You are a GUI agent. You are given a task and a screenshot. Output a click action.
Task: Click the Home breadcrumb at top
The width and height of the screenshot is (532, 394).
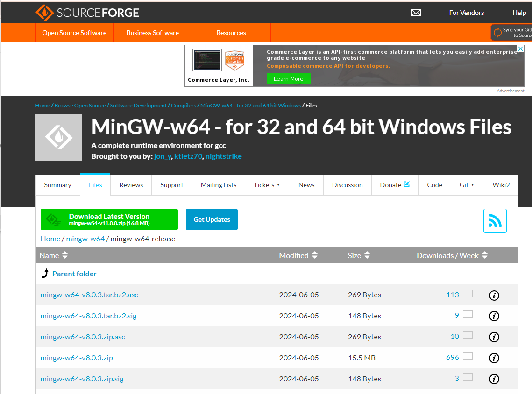click(43, 106)
